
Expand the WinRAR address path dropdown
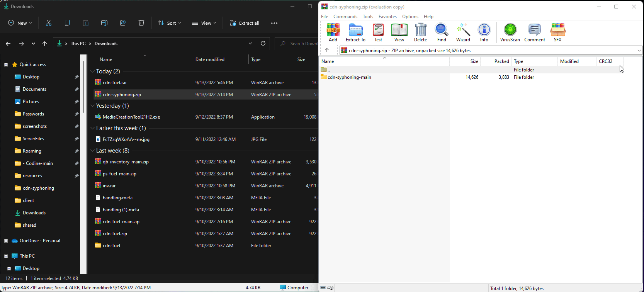[639, 50]
